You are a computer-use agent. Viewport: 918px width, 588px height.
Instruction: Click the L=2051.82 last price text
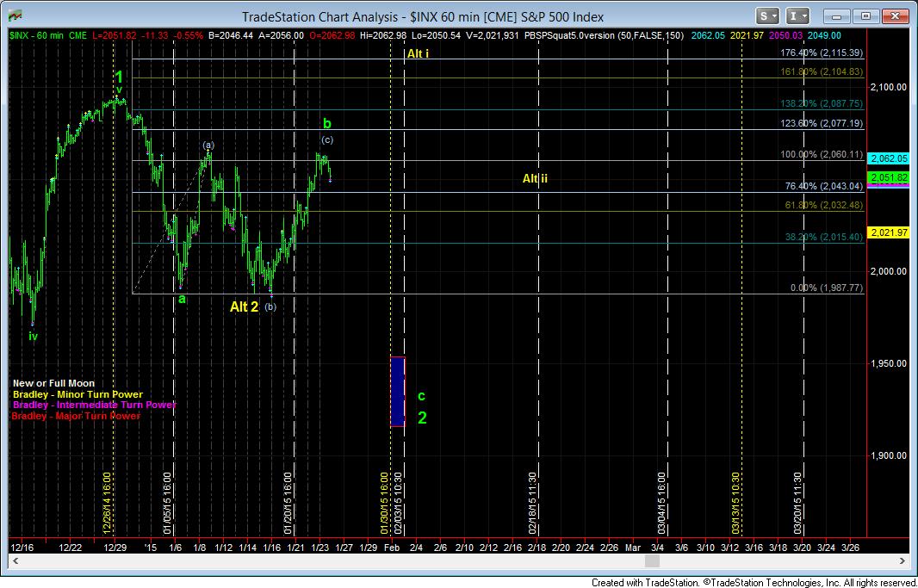click(113, 35)
